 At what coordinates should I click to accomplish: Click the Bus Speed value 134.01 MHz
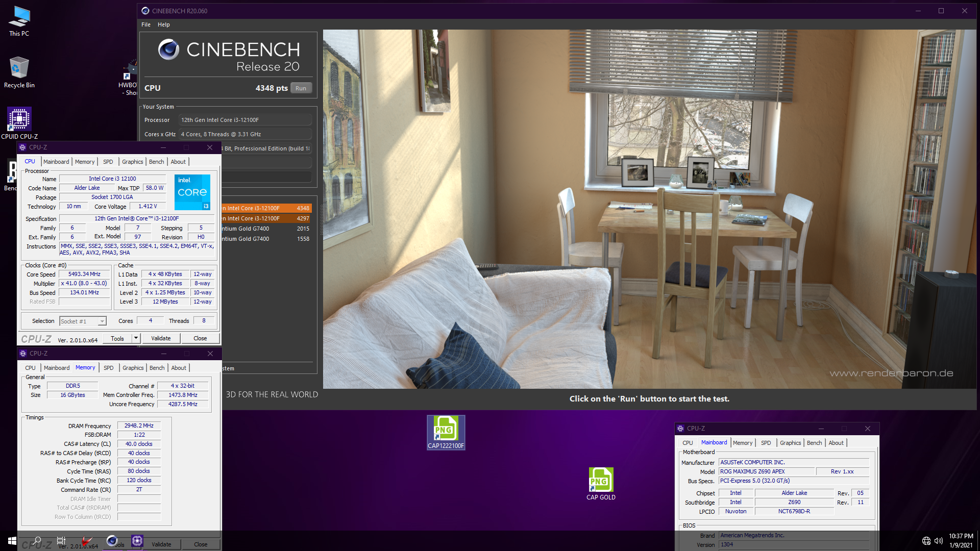(x=85, y=293)
